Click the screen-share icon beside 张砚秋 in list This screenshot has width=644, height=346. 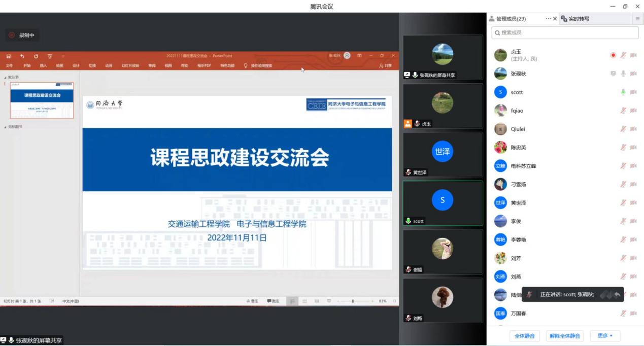tap(613, 74)
